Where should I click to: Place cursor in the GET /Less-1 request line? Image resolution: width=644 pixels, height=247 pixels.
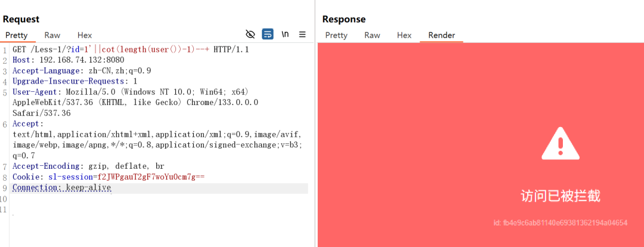tap(131, 50)
